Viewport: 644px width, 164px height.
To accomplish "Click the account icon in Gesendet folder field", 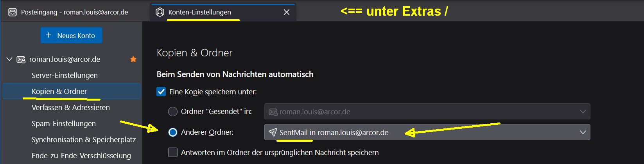I will click(x=273, y=112).
